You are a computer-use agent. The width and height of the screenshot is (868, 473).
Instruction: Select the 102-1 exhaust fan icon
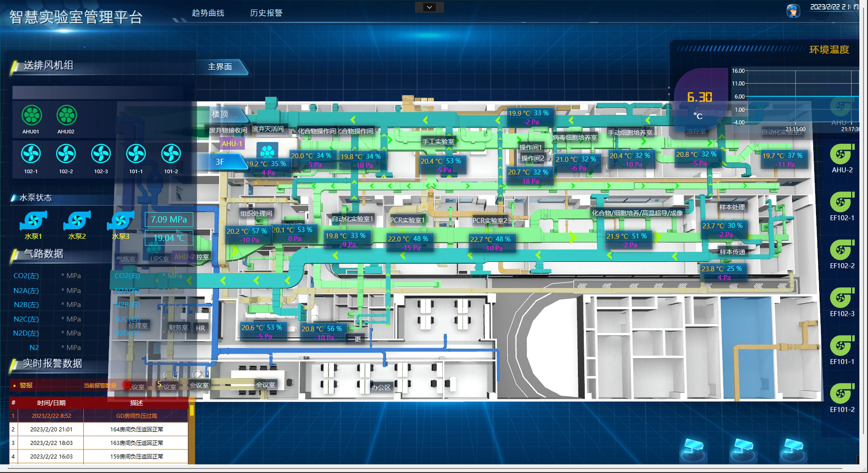[31, 154]
